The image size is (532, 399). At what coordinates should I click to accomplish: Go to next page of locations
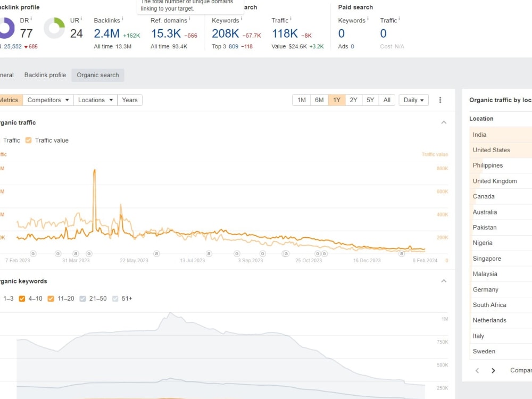pyautogui.click(x=493, y=370)
